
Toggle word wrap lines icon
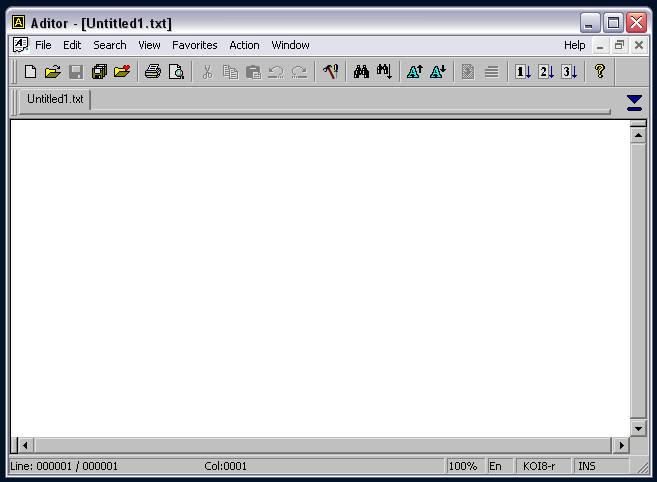click(x=491, y=72)
